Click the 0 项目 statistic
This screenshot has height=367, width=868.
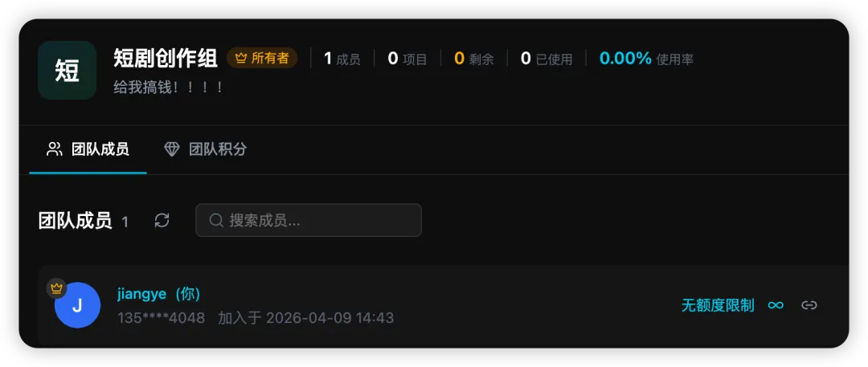click(x=407, y=59)
